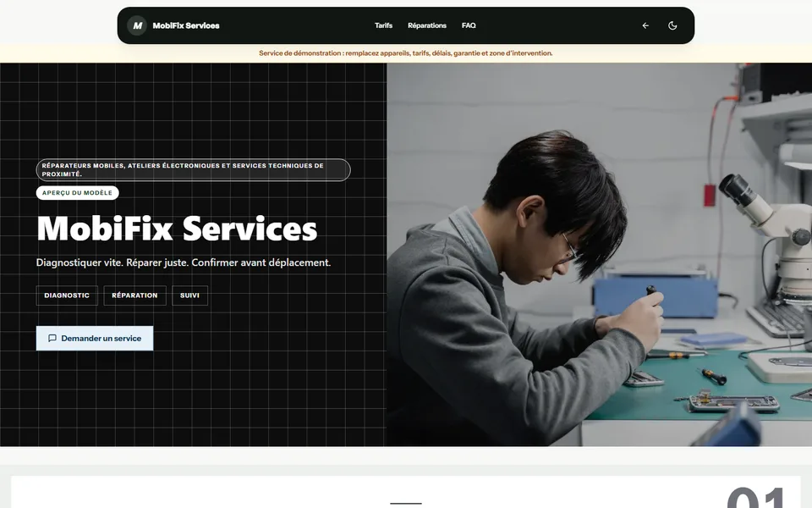Click the Diagnostiquer vite tagline text
812x508 pixels.
coord(184,262)
